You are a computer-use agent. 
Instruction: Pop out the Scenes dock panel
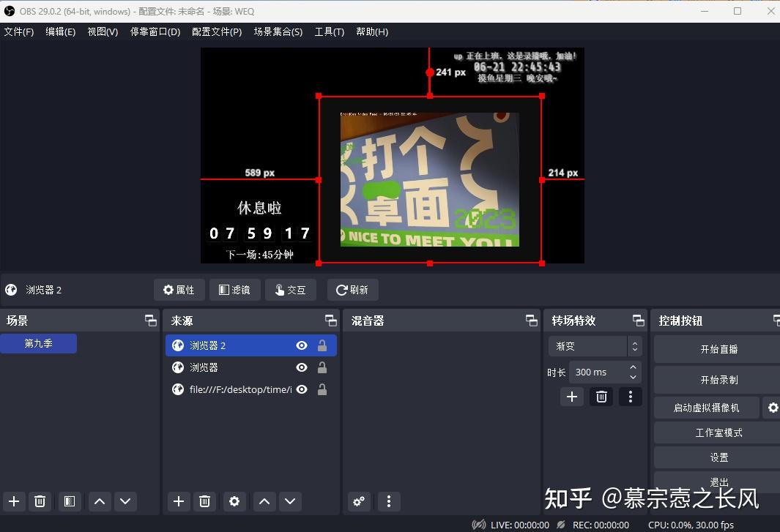tap(150, 321)
